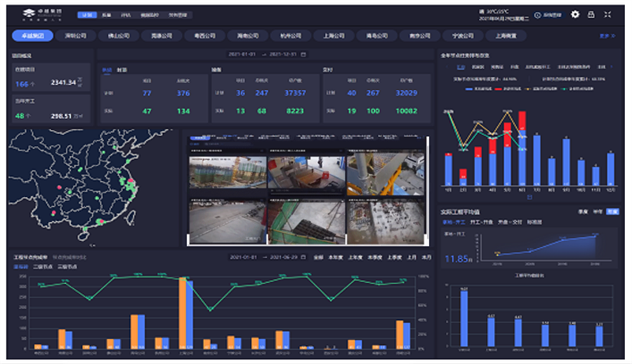Click the calendar icon in the top date range

(x=303, y=54)
